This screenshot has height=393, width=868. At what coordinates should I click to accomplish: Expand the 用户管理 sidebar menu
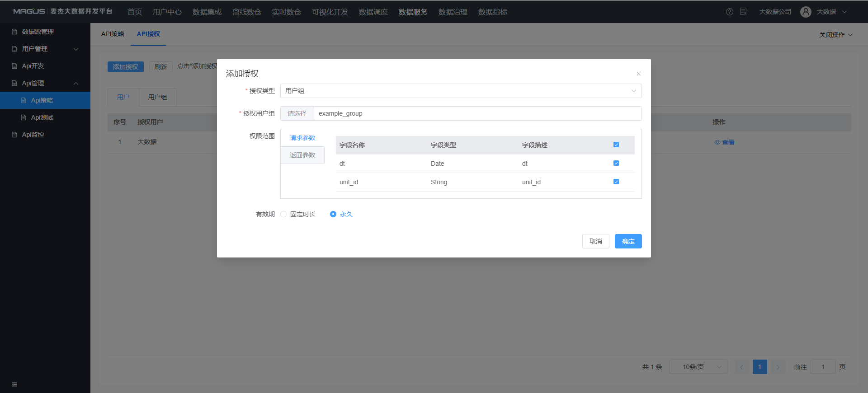45,49
